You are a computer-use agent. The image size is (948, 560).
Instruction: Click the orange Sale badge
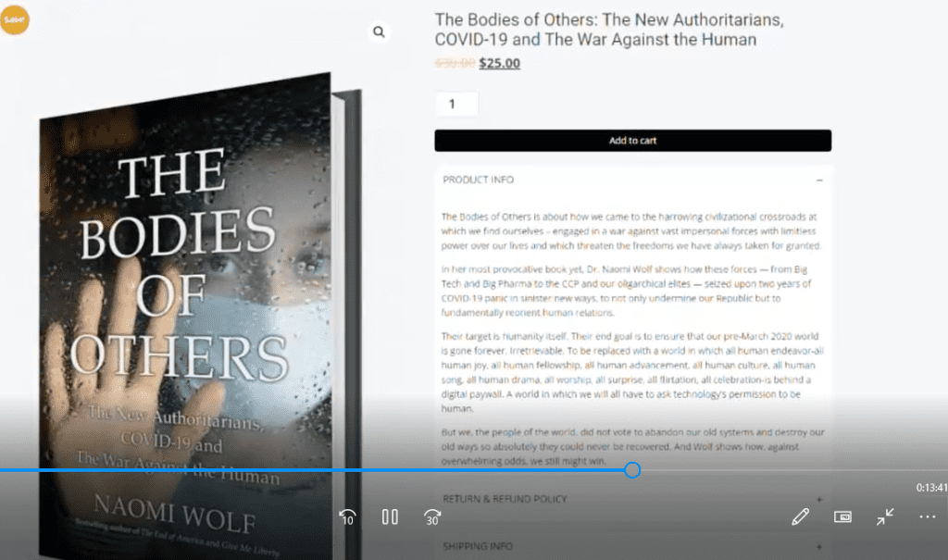(x=14, y=19)
